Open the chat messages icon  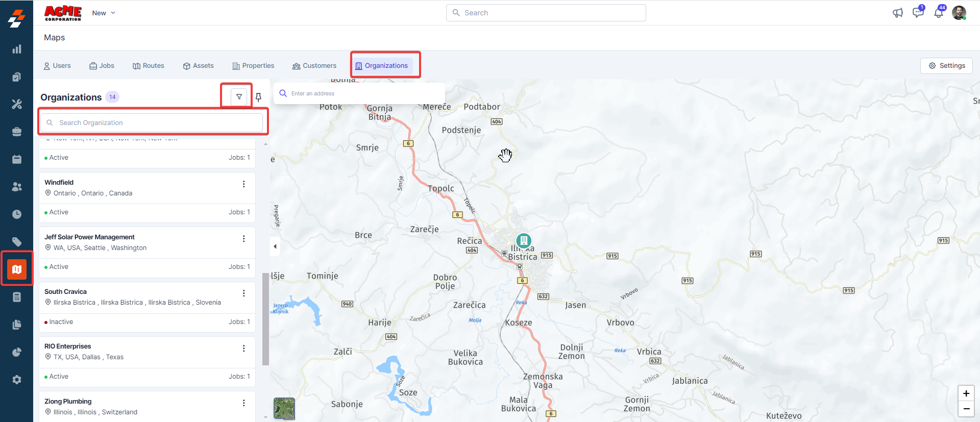point(918,13)
